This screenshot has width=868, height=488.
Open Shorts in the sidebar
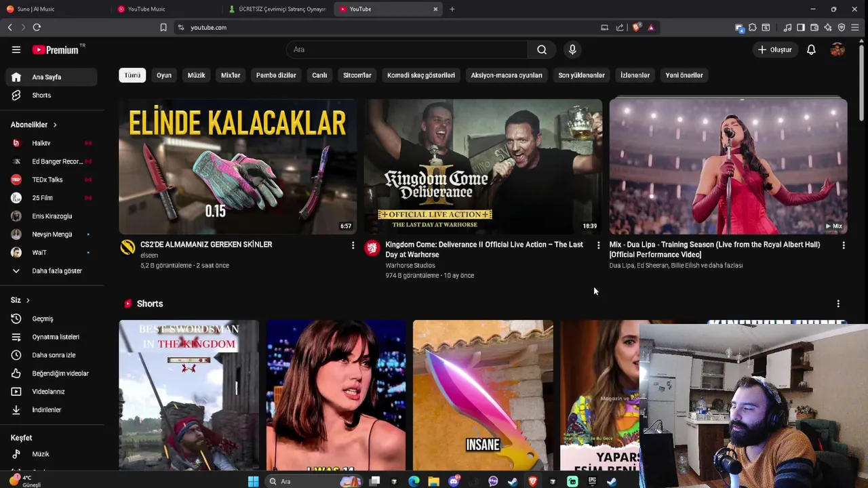52,96
